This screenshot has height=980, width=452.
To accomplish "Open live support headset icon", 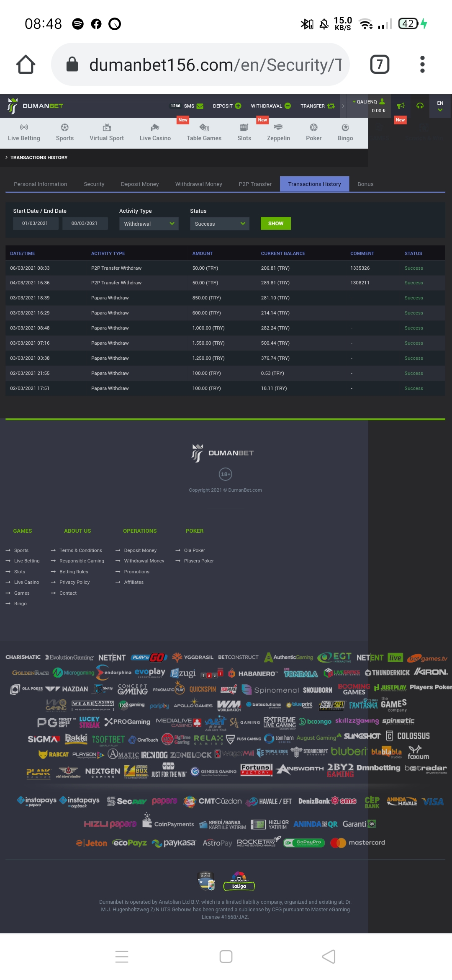I will tap(420, 106).
